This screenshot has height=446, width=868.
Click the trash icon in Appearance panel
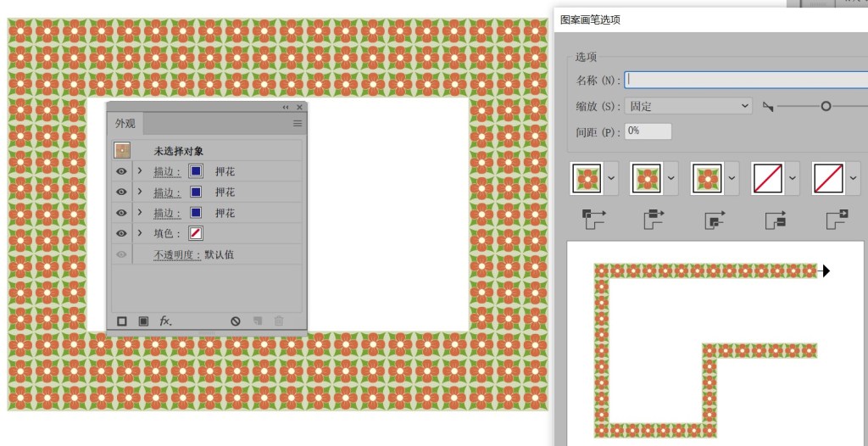[279, 321]
